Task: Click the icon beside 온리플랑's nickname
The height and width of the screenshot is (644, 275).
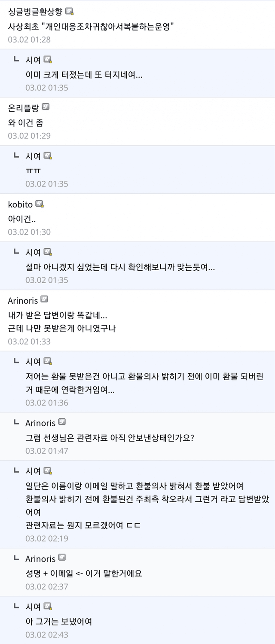Action: tap(46, 107)
